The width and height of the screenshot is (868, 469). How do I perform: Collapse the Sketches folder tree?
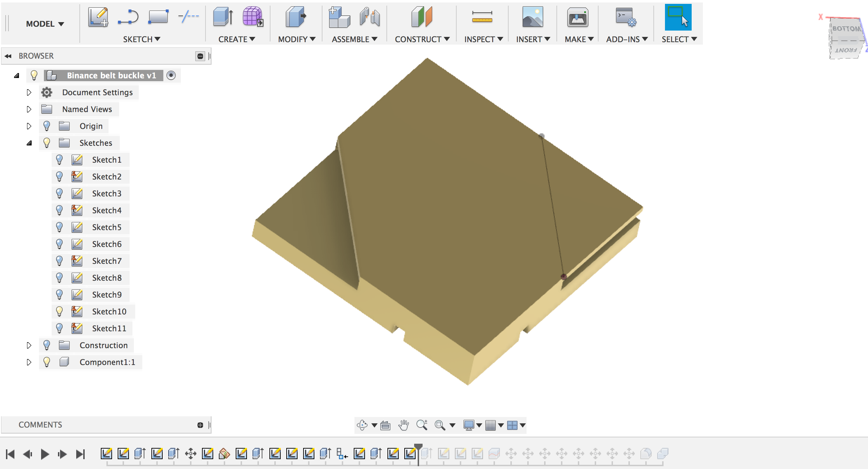(x=29, y=143)
